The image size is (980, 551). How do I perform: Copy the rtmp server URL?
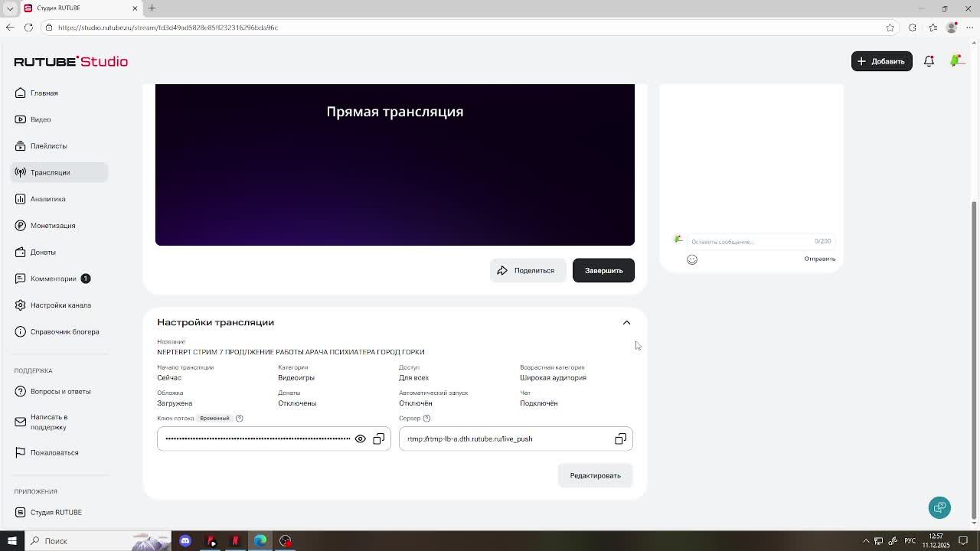click(621, 439)
